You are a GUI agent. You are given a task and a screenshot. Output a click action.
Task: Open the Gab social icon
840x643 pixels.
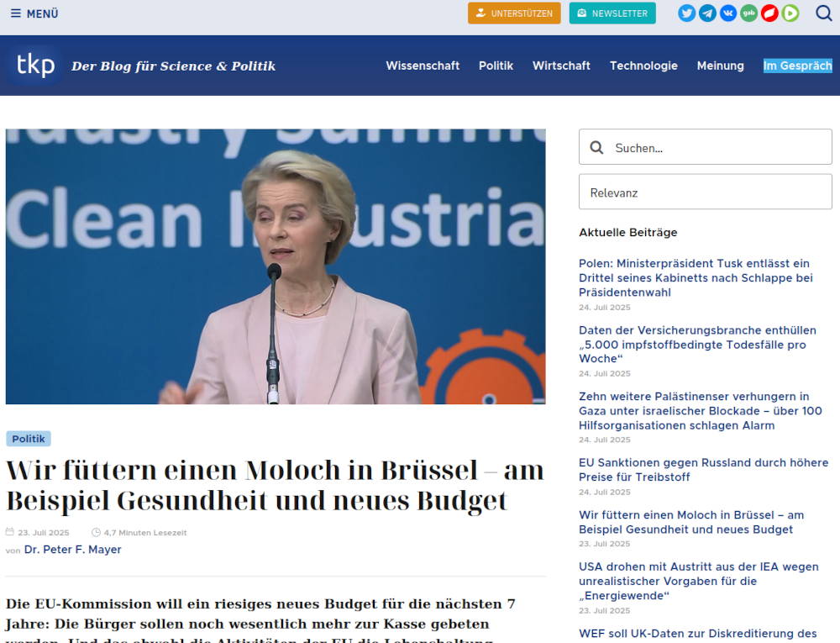(748, 13)
